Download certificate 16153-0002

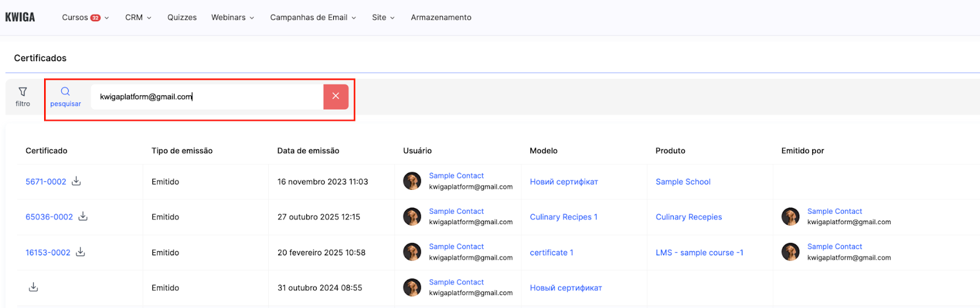pyautogui.click(x=80, y=252)
